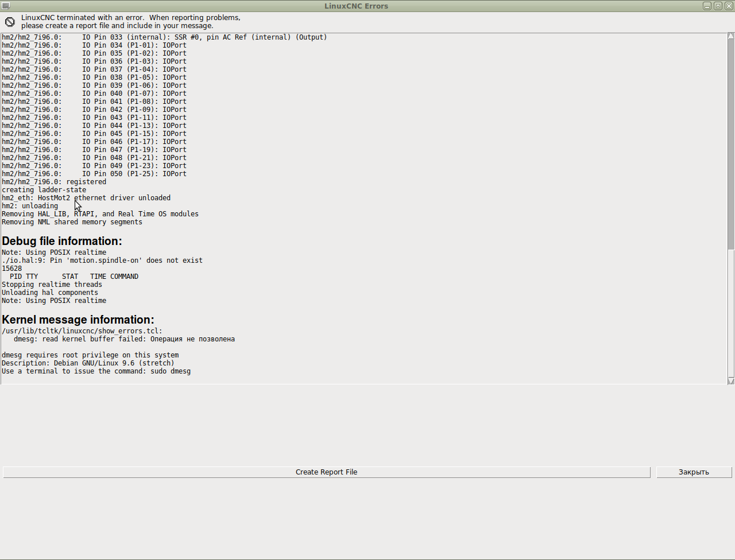735x560 pixels.
Task: Click the 'hm2/hm2_7i96.0: registered' line
Action: click(x=54, y=182)
